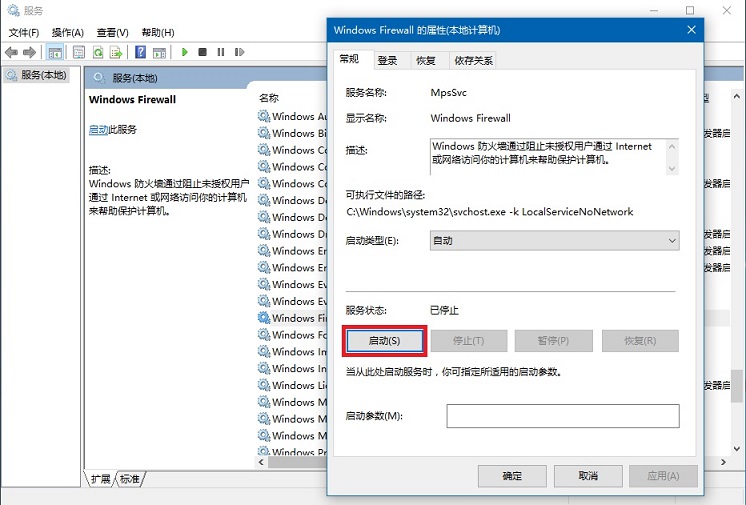Click the 启动参数(M) text field
The width and height of the screenshot is (746, 505).
562,416
